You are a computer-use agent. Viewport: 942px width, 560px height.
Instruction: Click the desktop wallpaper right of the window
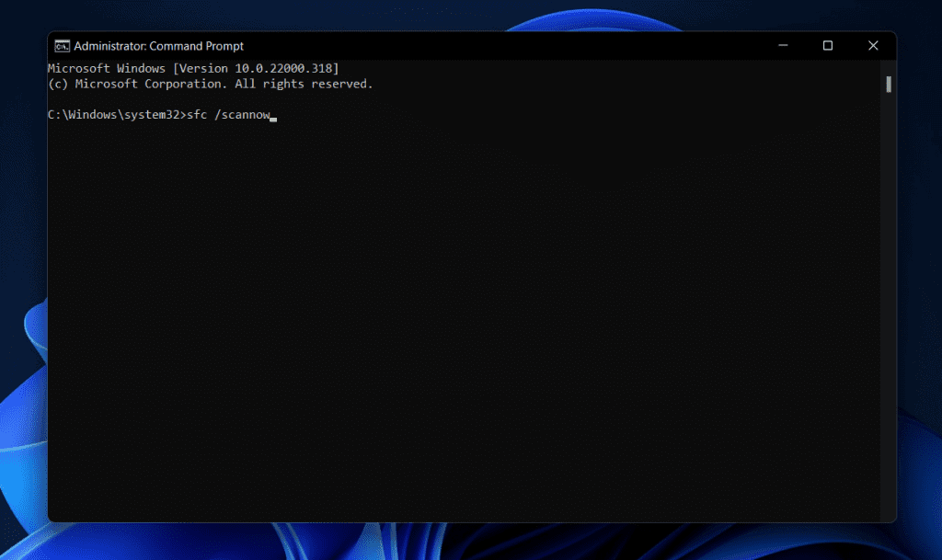click(x=918, y=276)
